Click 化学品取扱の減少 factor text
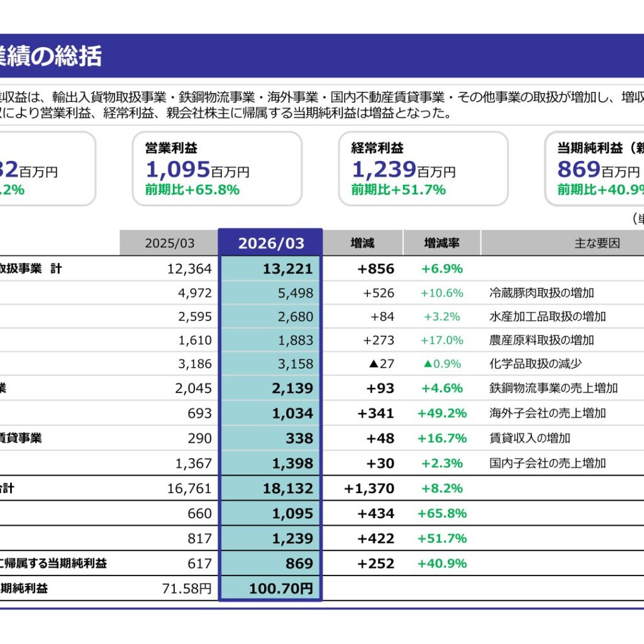644x644 pixels. 536,364
